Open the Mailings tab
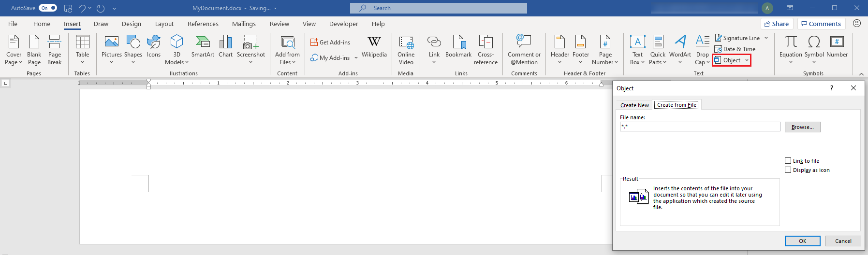The image size is (868, 255). (x=244, y=24)
